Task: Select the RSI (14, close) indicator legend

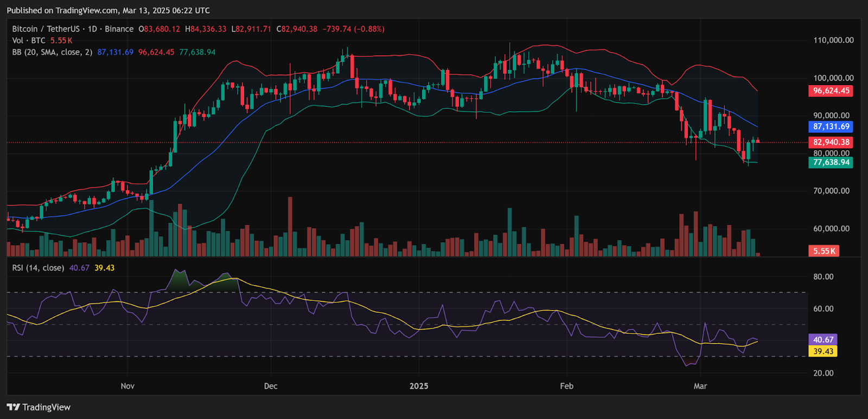Action: [x=38, y=268]
